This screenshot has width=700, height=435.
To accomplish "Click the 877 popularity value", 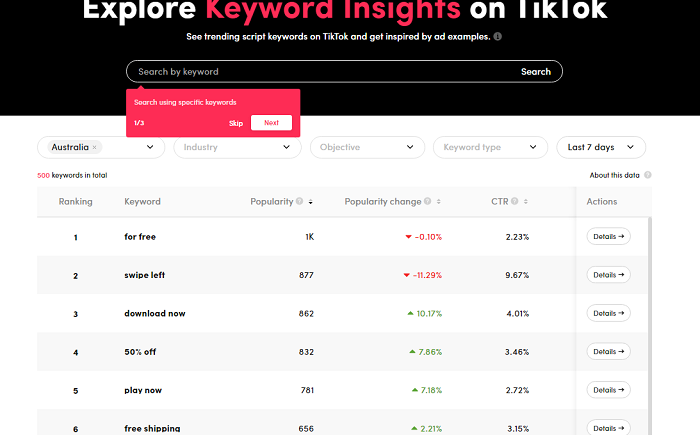I will [x=306, y=275].
